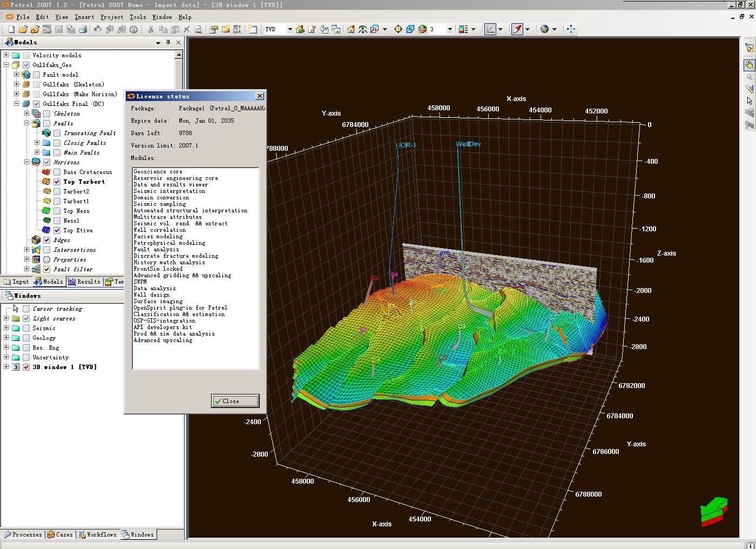Uncheck Top Tarbert horizon checkbox

(57, 182)
